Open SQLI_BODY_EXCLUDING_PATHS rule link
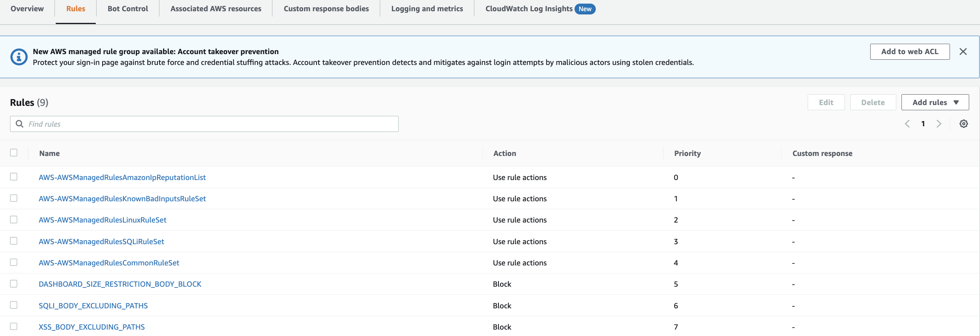Screen dimensions: 980x336 tap(93, 306)
